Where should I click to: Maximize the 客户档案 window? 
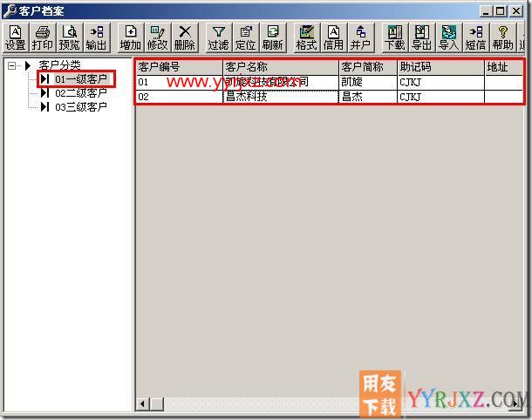pos(501,10)
